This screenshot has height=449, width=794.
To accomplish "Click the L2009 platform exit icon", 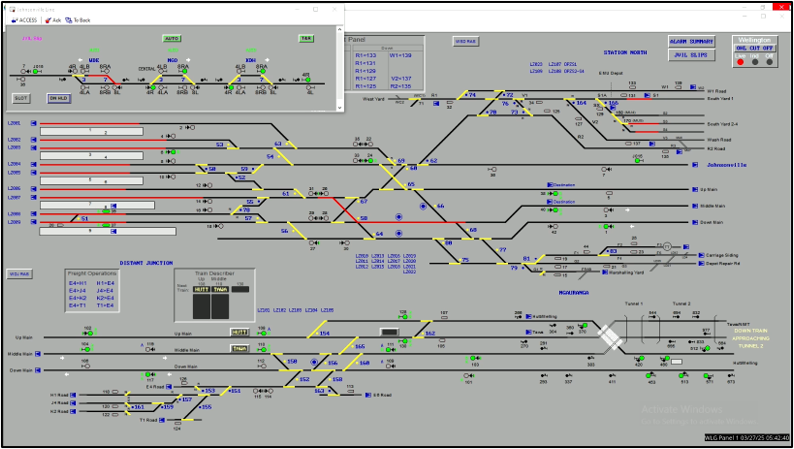I will click(33, 222).
